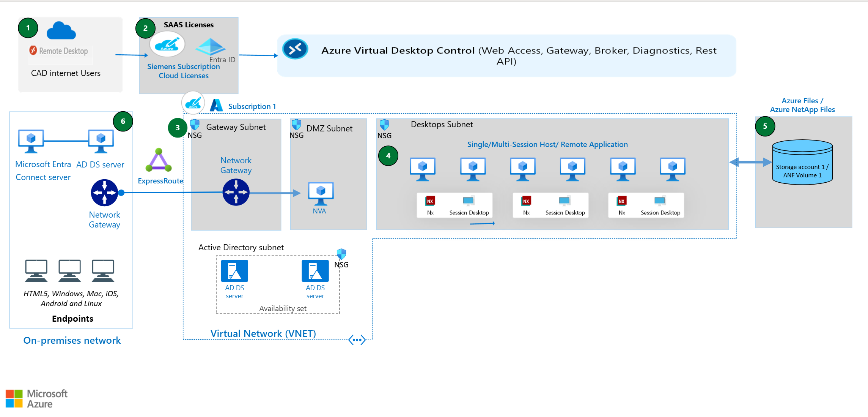Image resolution: width=868 pixels, height=417 pixels.
Task: Click the Gateway Subnet Network Gateway icon
Action: pos(236,192)
